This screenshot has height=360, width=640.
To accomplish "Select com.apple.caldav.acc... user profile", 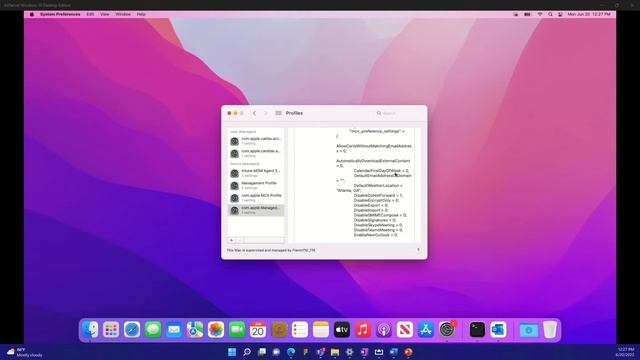I will click(x=256, y=141).
